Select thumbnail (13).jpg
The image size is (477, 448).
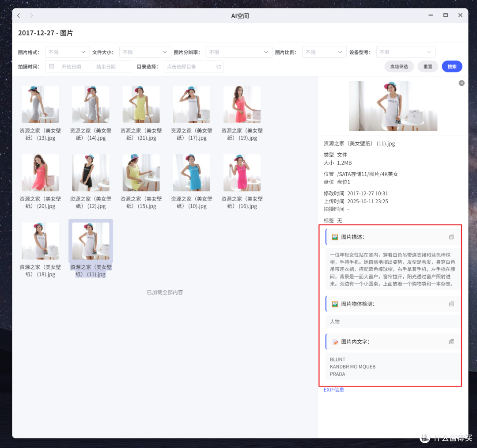40,104
